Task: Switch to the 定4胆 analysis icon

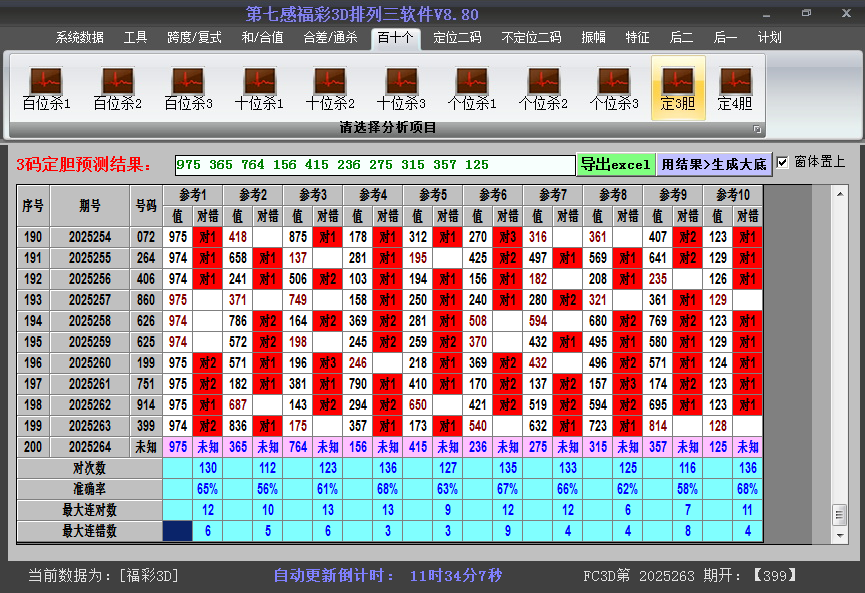Action: coord(735,88)
